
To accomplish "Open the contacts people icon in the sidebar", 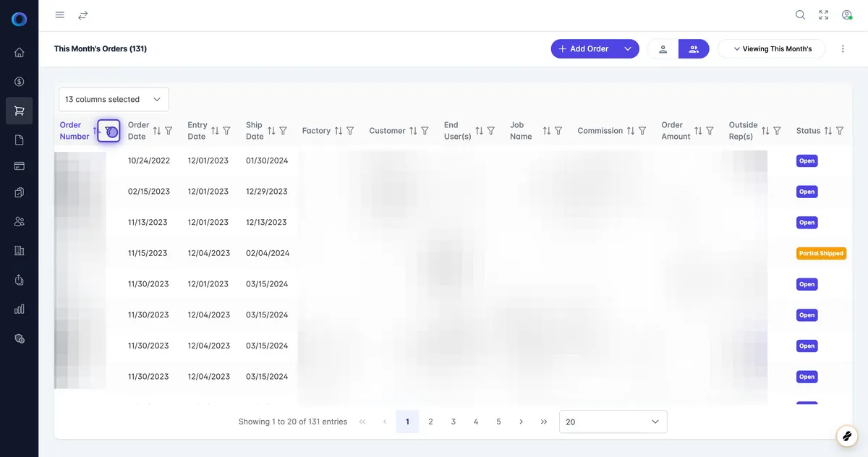I will pos(19,221).
